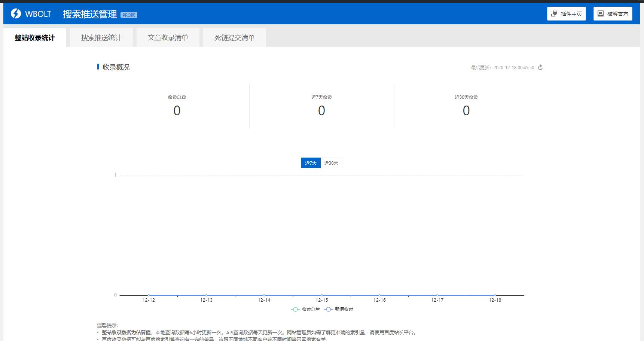Click the 收录总量 legend circle icon
This screenshot has width=644, height=341.
point(294,309)
